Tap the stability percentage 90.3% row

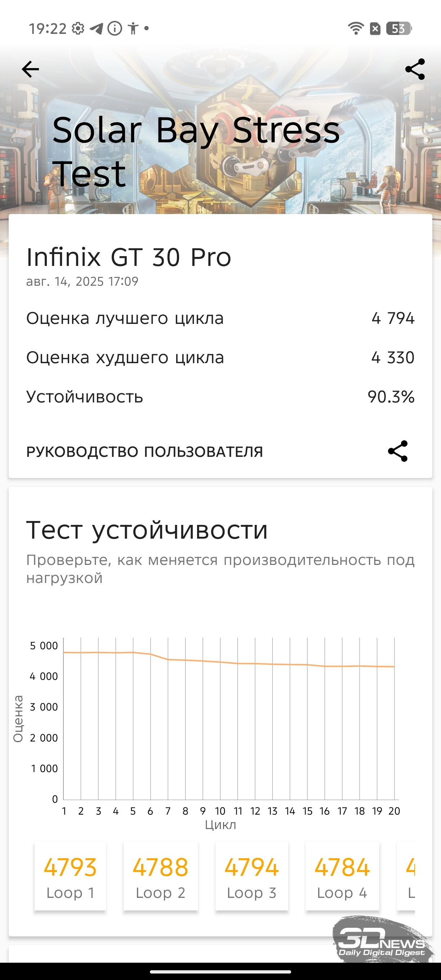(x=220, y=397)
